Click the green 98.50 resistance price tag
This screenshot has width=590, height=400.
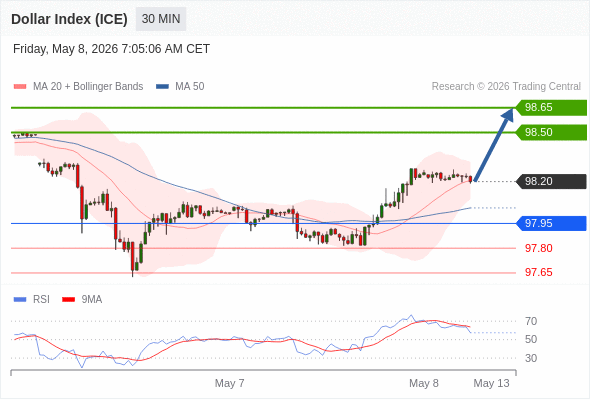(x=551, y=132)
